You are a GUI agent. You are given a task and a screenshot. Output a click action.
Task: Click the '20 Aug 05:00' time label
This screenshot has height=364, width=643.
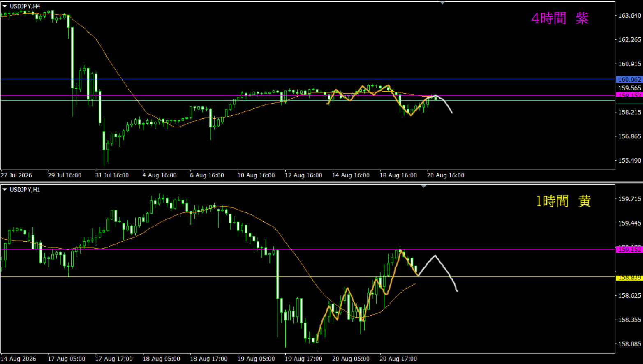351,359
